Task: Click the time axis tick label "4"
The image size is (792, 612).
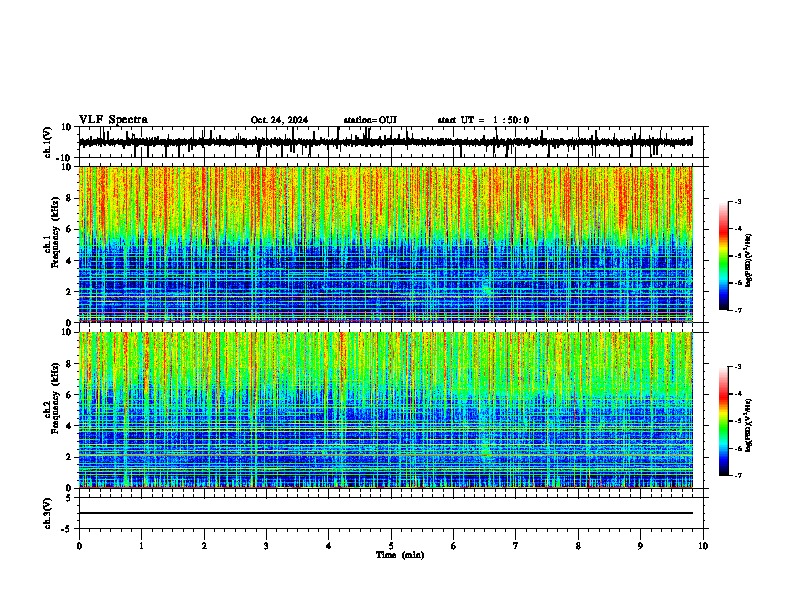Action: (x=329, y=546)
